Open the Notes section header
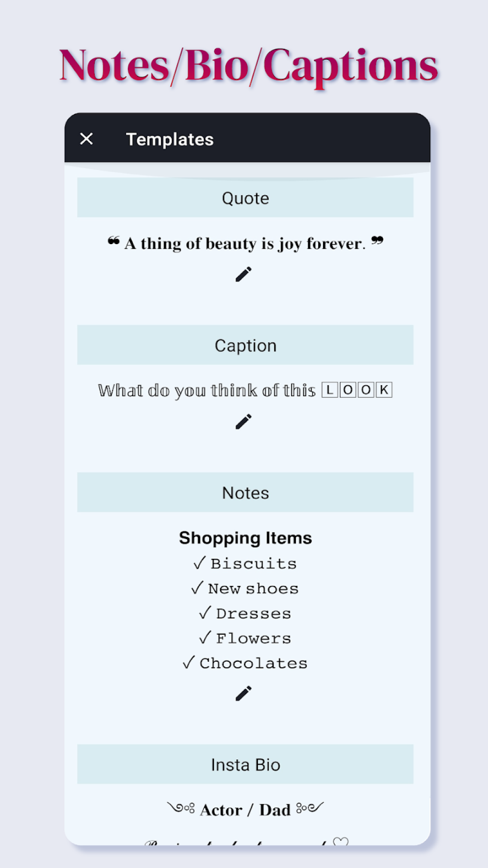Screen dimensions: 488x868 (x=245, y=492)
